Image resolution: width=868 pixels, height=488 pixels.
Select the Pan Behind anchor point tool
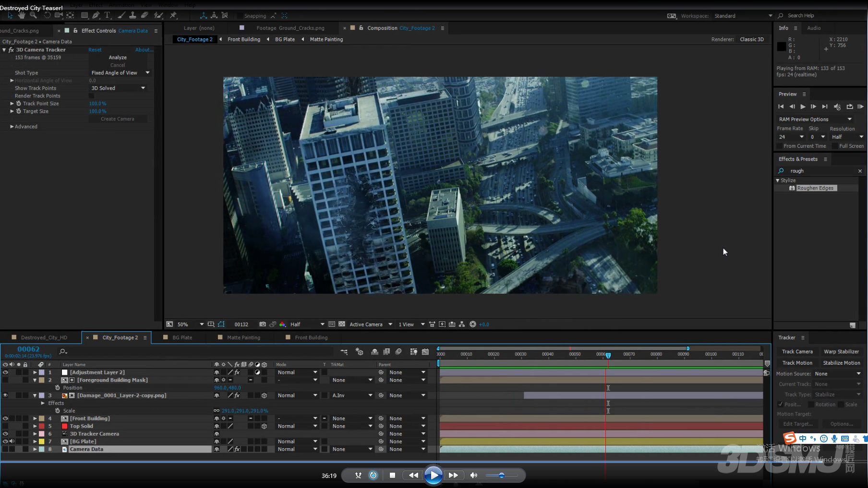(70, 15)
